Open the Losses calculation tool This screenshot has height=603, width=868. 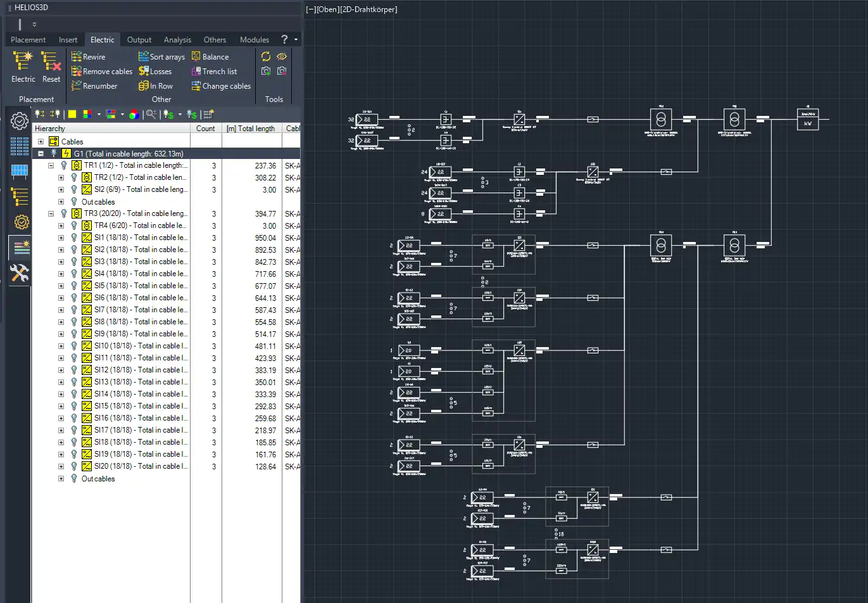pos(155,72)
